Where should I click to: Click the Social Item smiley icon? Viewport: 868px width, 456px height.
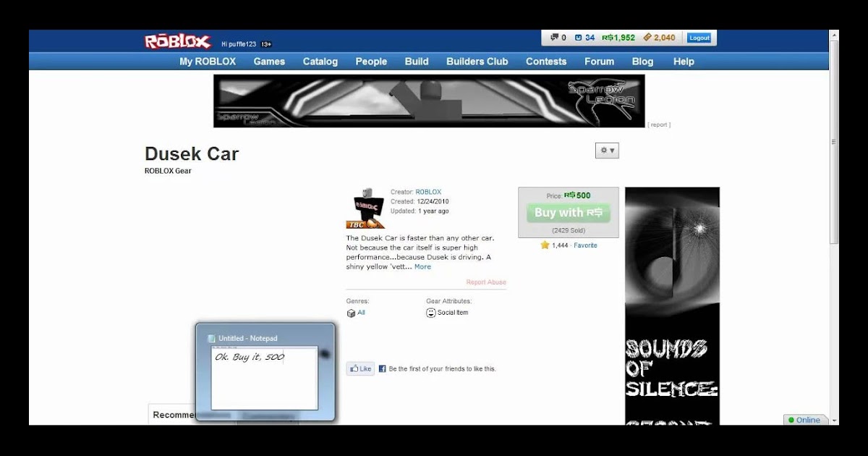click(431, 313)
